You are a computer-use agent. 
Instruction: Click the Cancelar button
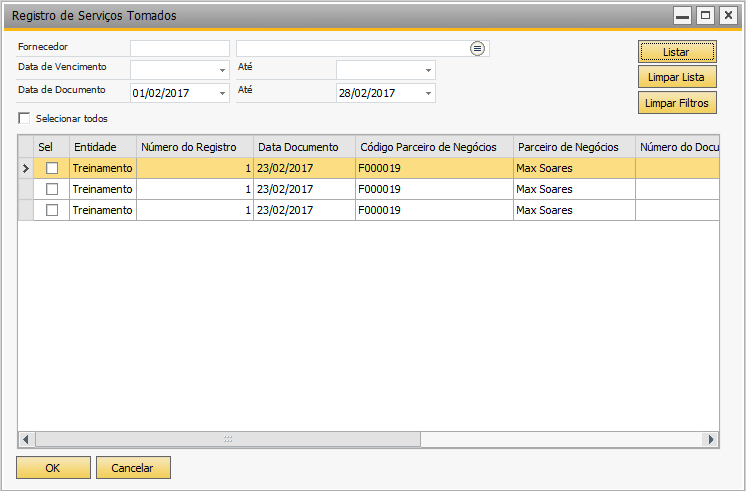[133, 468]
